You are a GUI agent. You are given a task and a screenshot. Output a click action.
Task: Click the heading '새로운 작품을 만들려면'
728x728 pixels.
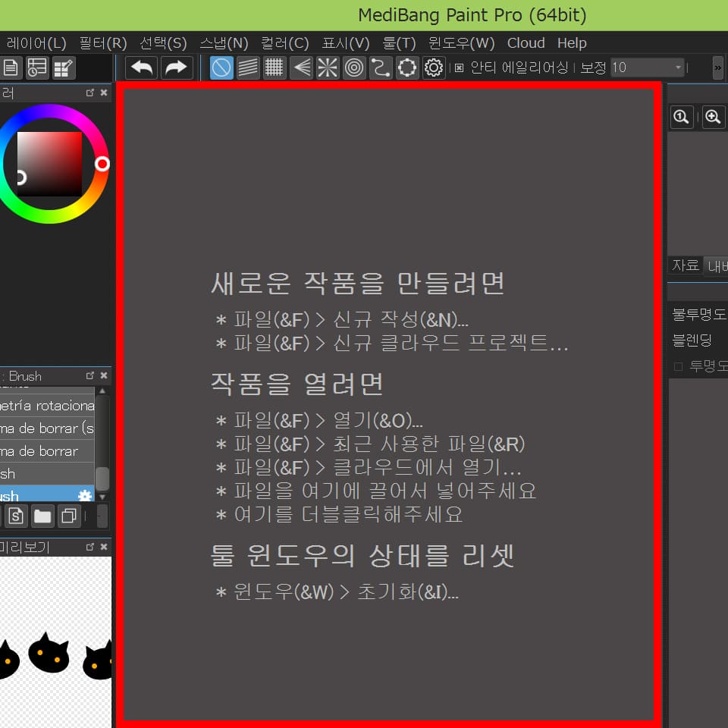point(358,283)
